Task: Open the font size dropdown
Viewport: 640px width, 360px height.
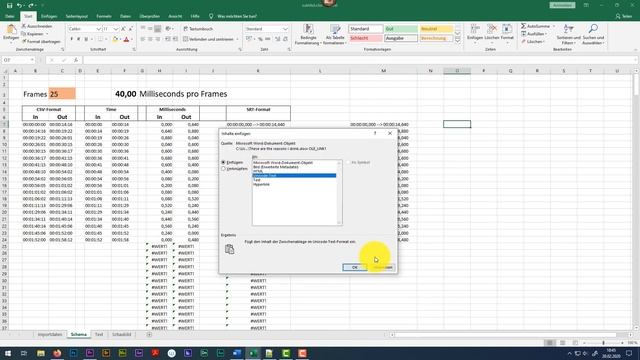Action: click(116, 29)
